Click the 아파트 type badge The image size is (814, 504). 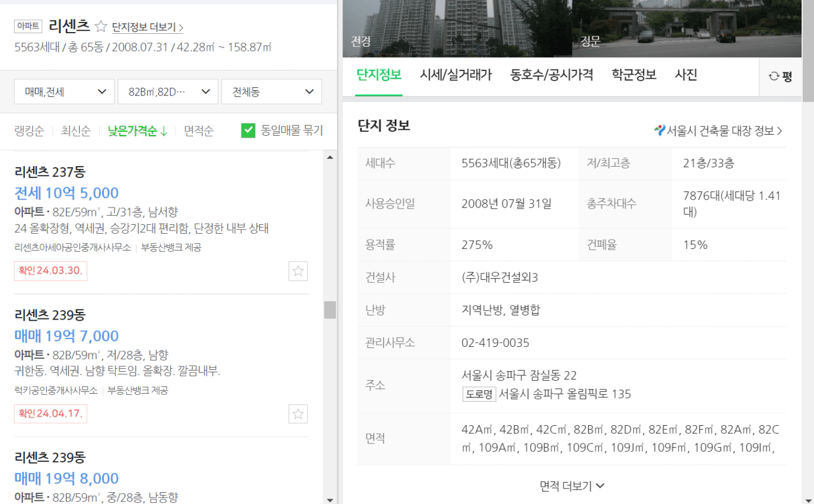coord(28,26)
